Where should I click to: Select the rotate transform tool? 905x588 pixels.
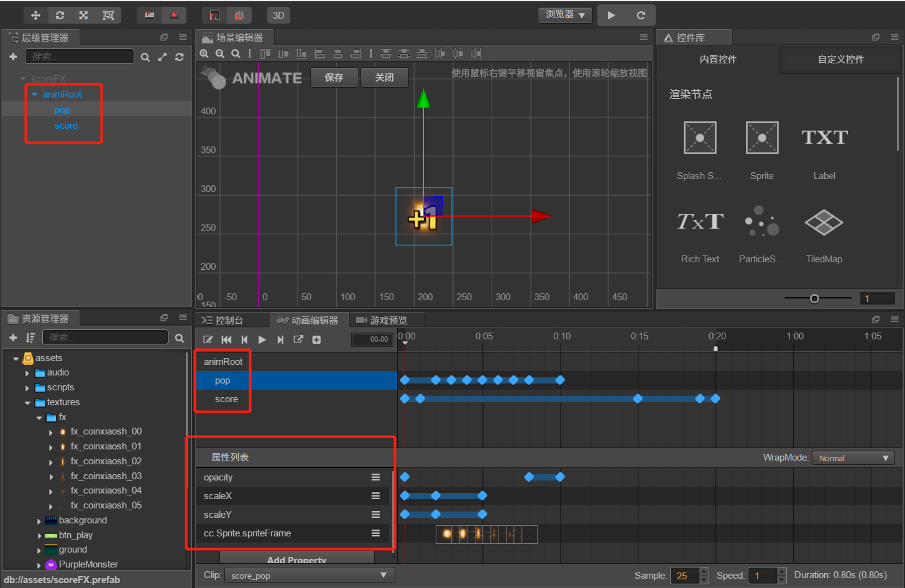click(60, 15)
